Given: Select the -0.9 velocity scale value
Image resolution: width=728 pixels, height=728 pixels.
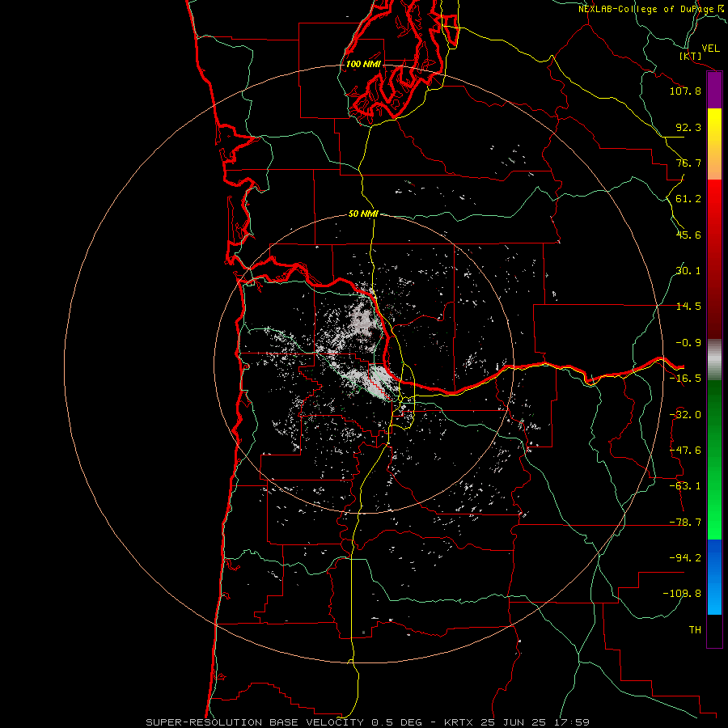Looking at the screenshot, I should [x=688, y=343].
